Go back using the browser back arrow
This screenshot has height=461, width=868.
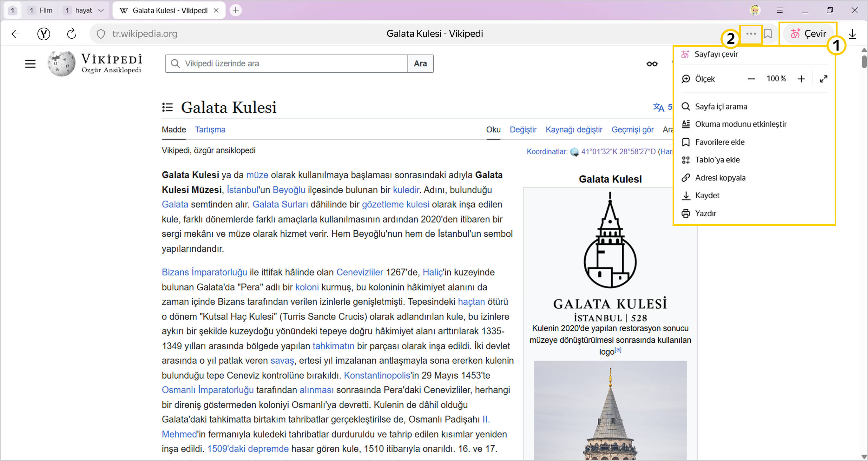pyautogui.click(x=16, y=34)
